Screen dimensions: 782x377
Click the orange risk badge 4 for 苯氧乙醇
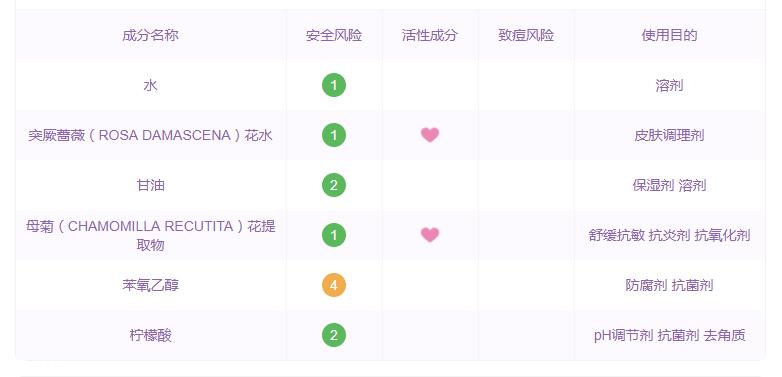pyautogui.click(x=334, y=285)
